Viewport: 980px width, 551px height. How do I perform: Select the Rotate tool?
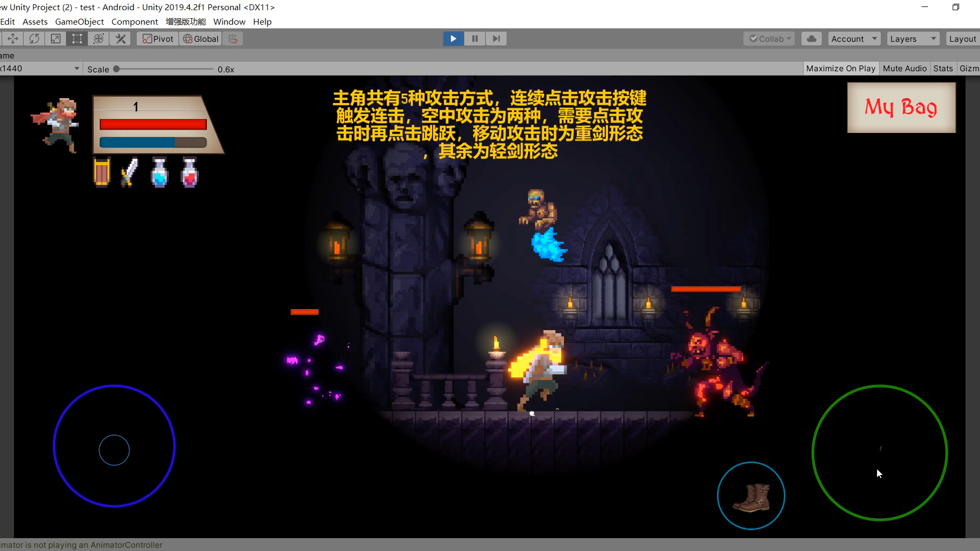[x=34, y=38]
